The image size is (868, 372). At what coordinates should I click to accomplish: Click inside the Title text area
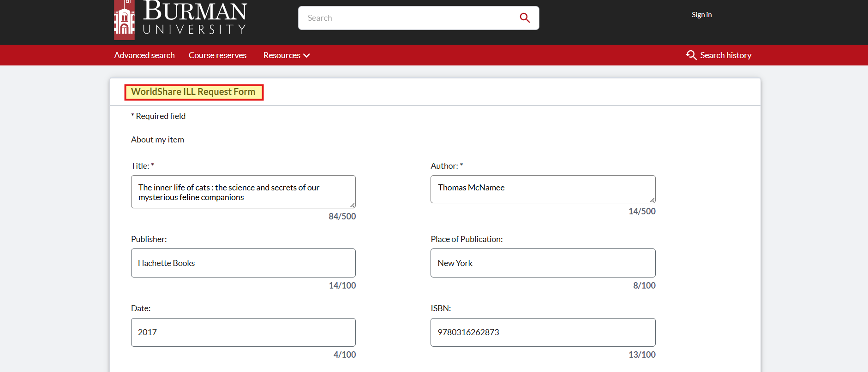tap(240, 192)
